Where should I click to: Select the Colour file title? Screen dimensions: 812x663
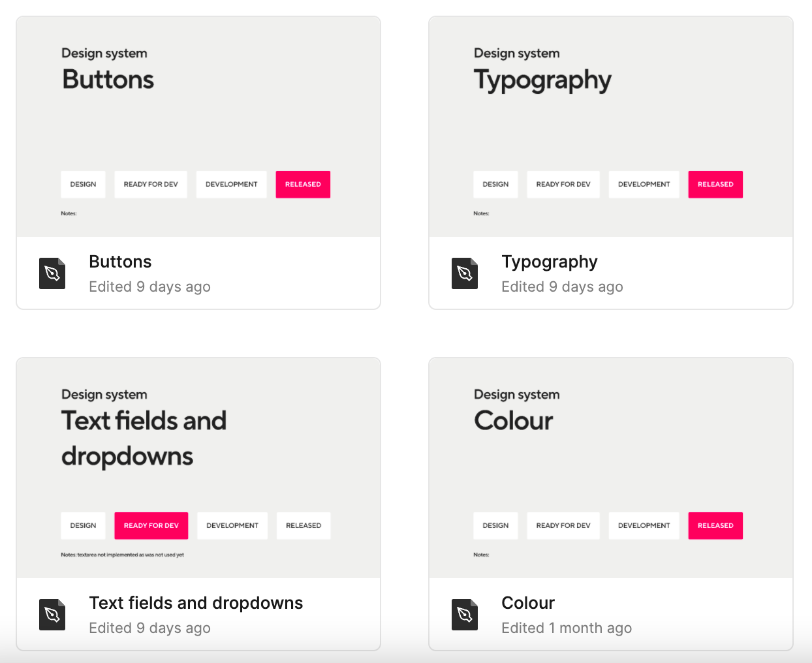[528, 603]
